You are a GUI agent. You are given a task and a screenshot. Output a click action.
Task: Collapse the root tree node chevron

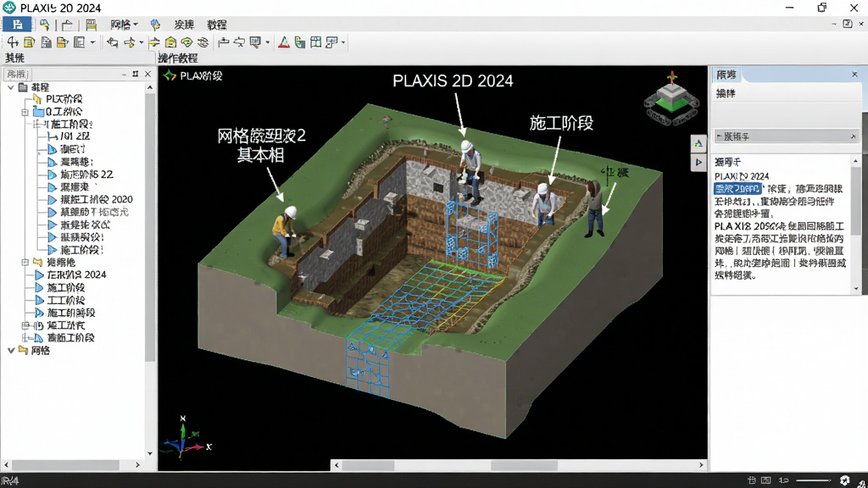[11, 87]
